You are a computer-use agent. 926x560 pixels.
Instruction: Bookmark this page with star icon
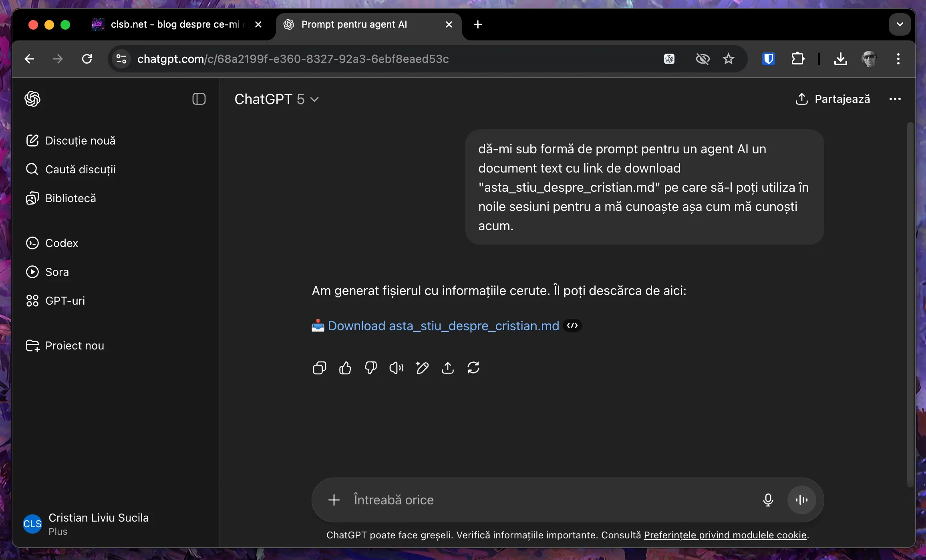click(x=728, y=59)
